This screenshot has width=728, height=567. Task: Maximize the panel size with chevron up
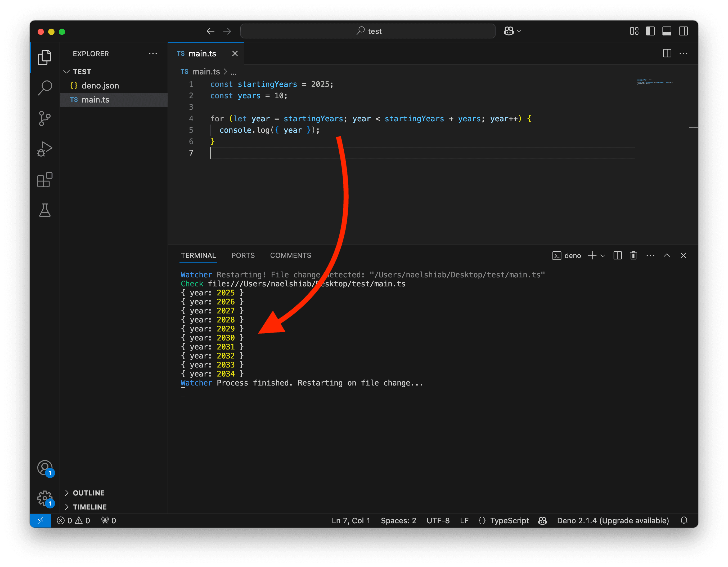pyautogui.click(x=667, y=255)
